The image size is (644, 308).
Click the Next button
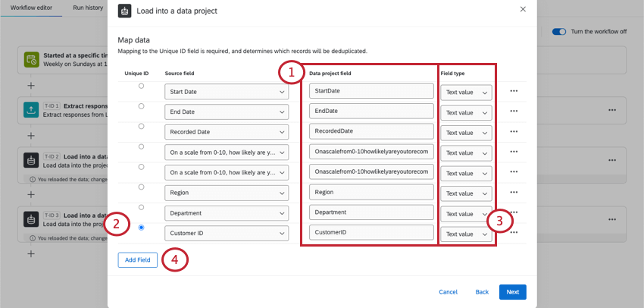click(x=512, y=291)
